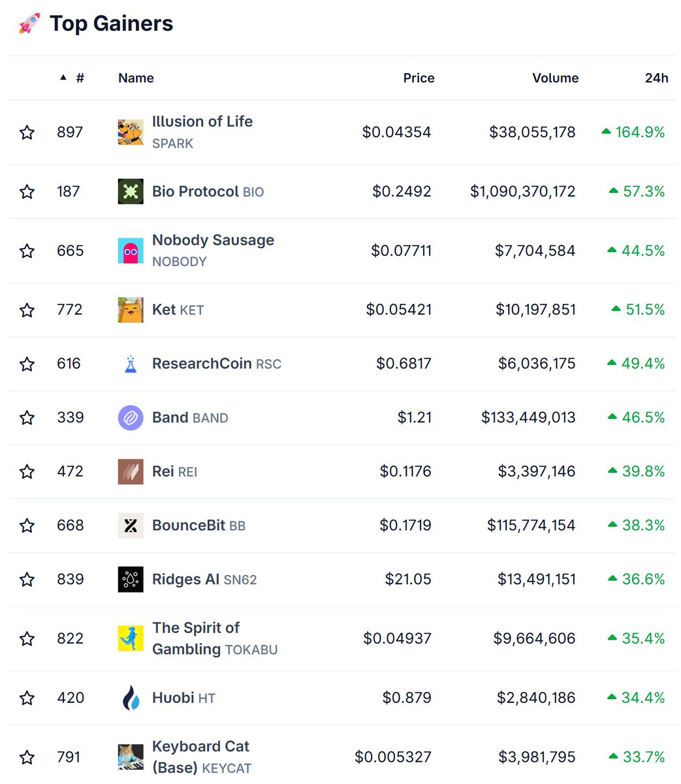Viewport: 681px width, 784px height.
Task: Sort by rank number column arrow
Action: [63, 78]
